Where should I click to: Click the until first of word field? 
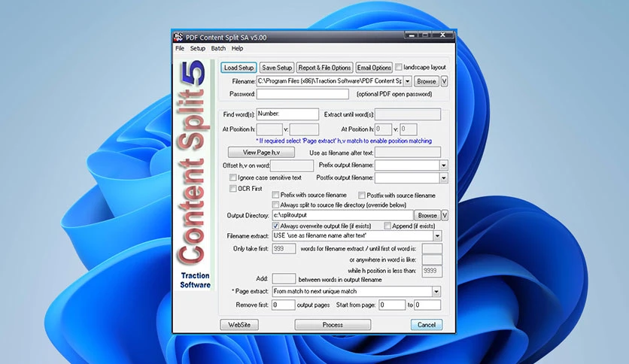(432, 248)
